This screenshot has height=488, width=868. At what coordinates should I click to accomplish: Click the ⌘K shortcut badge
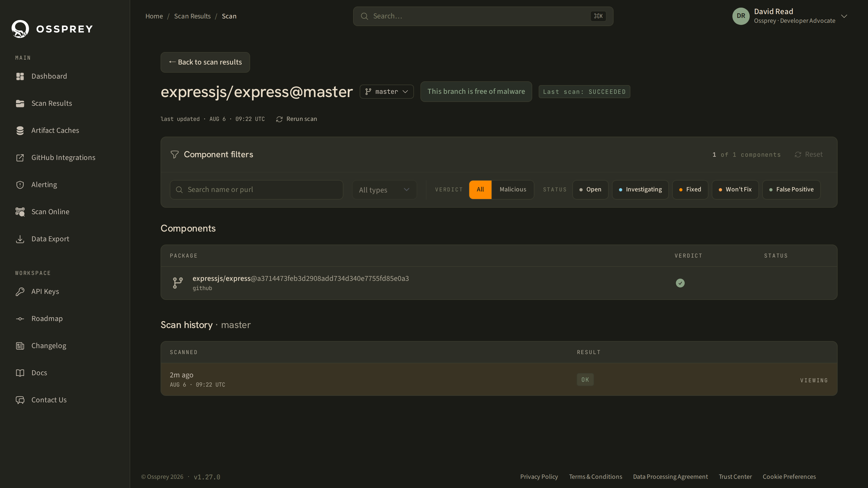[598, 16]
